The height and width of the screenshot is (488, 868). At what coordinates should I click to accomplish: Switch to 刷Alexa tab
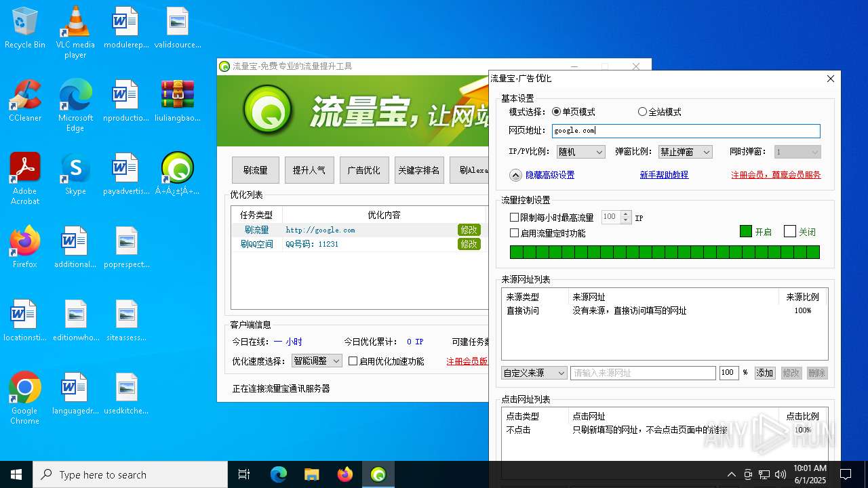click(469, 170)
